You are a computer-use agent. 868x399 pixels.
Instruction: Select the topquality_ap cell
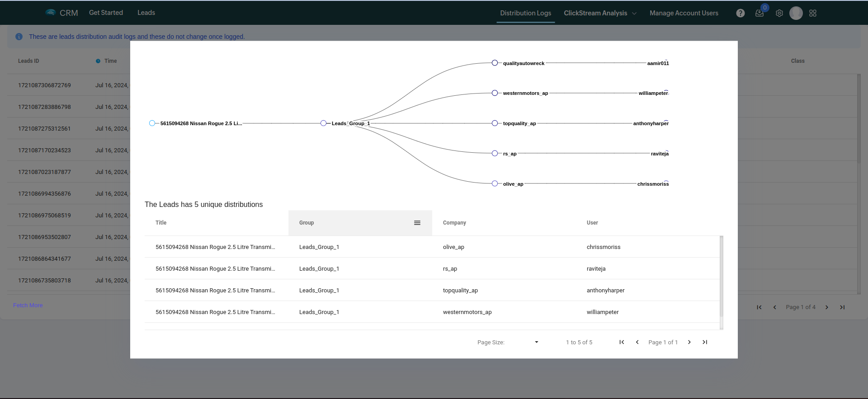[x=460, y=291]
